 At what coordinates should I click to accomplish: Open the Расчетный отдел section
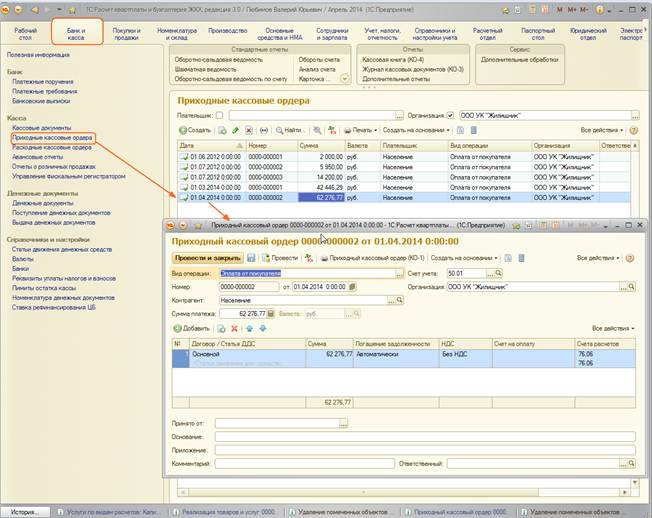(487, 34)
